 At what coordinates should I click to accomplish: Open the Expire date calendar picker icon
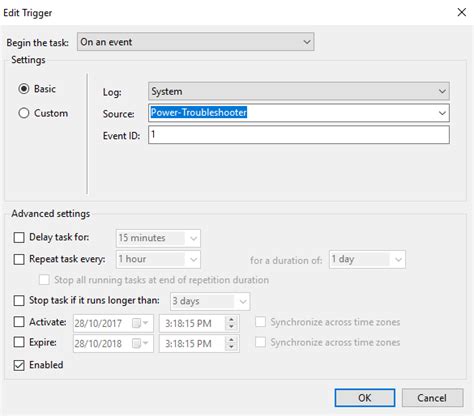coord(140,343)
